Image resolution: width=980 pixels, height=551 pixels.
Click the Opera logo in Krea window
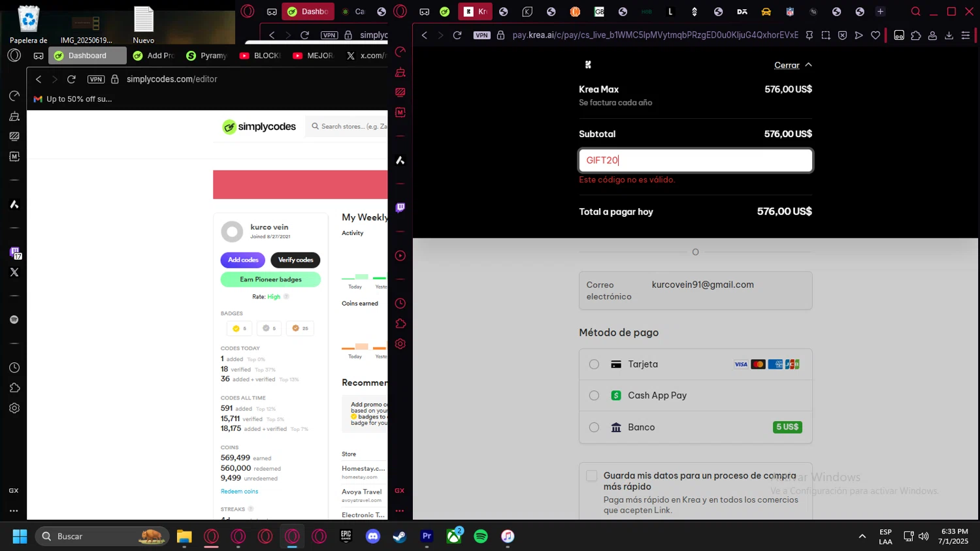coord(400,11)
